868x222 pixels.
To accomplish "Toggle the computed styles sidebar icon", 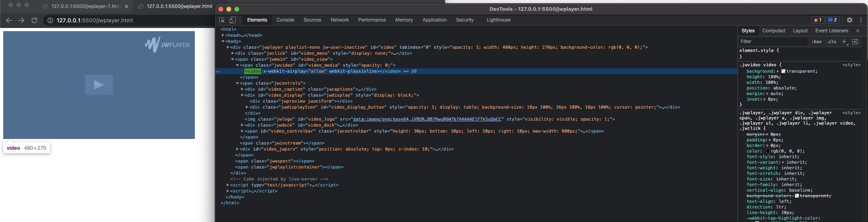I will click(855, 42).
